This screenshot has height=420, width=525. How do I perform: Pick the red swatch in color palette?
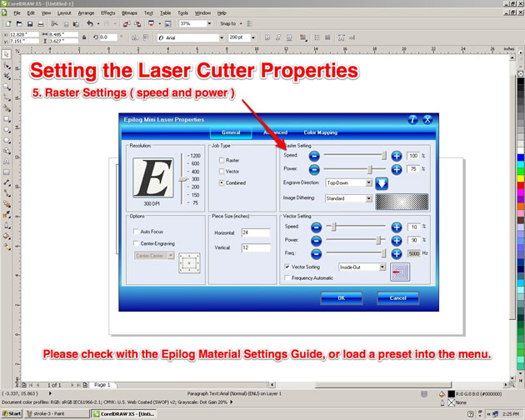pos(521,186)
